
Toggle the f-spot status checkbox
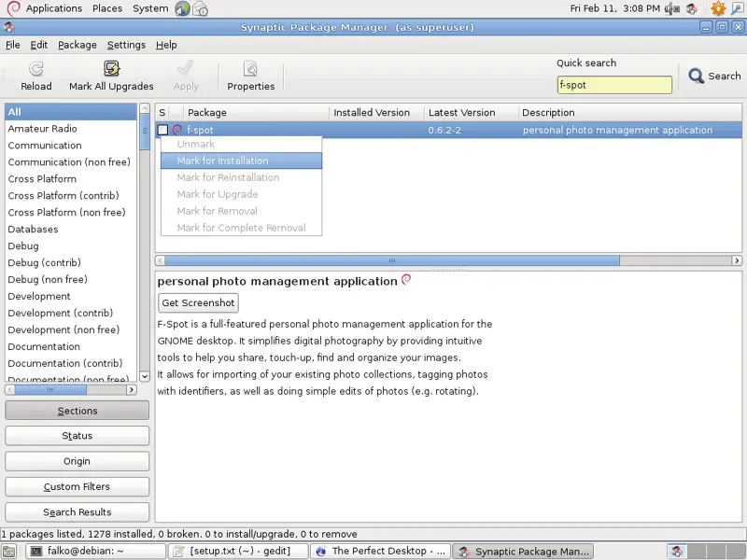[x=162, y=130]
